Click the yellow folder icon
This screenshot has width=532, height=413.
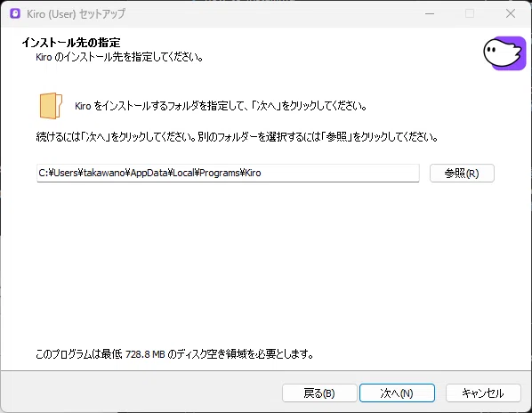point(51,106)
